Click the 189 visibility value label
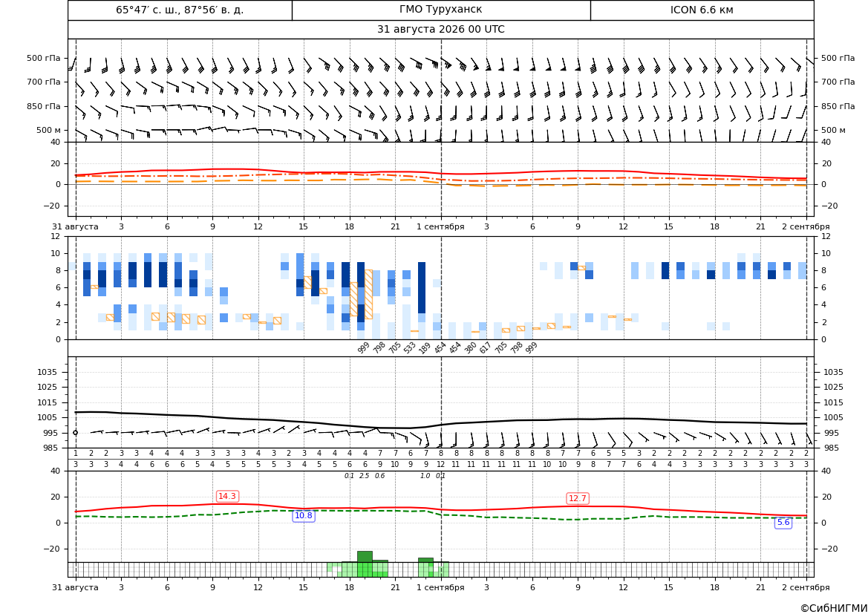The image size is (868, 614). [425, 347]
